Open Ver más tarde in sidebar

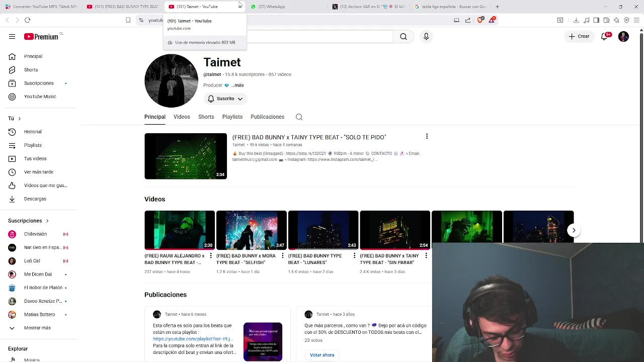[x=39, y=172]
